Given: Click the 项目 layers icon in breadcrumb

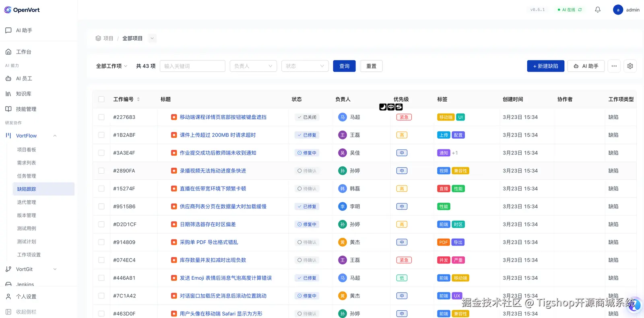Looking at the screenshot, I should [98, 38].
